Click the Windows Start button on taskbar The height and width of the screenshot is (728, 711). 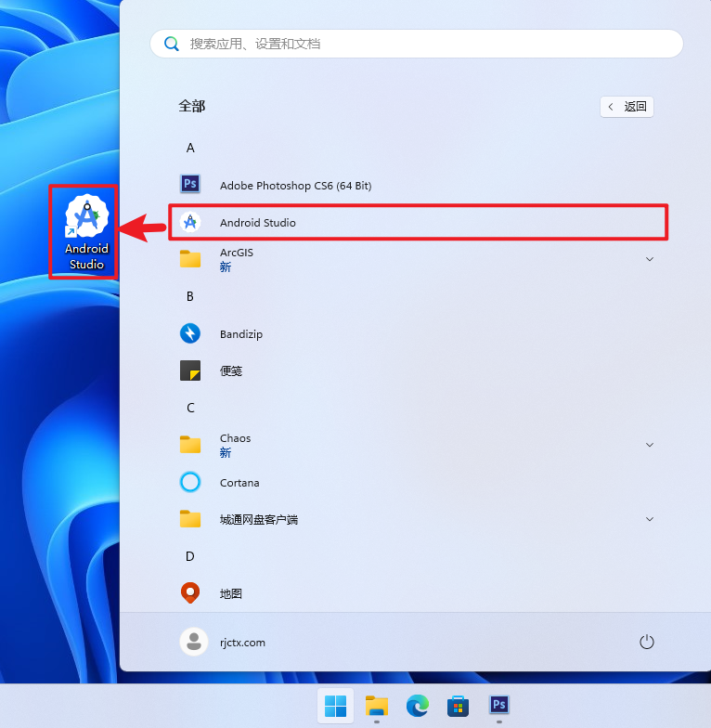336,706
